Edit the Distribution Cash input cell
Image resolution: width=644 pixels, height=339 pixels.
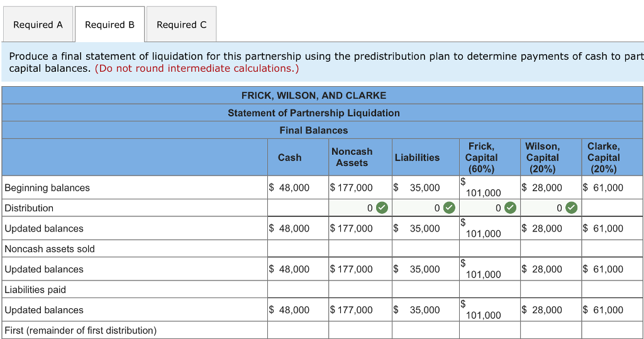tap(298, 208)
